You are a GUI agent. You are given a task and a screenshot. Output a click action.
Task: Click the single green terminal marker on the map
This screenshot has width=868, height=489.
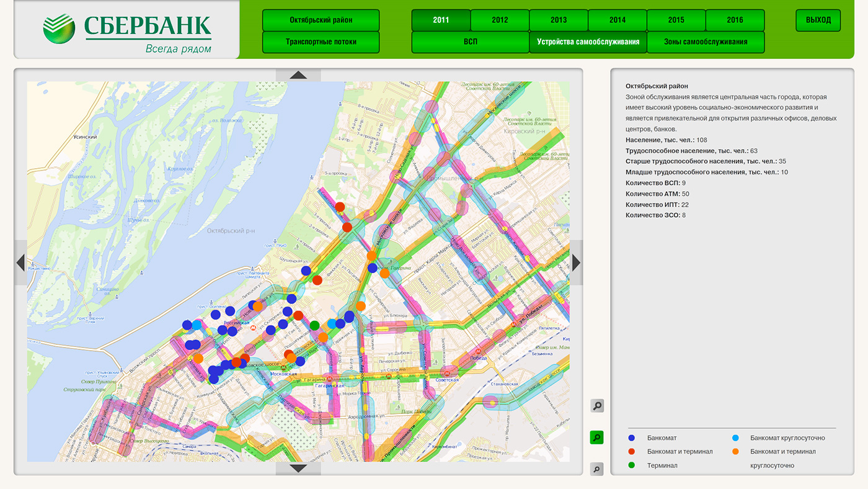pos(315,325)
